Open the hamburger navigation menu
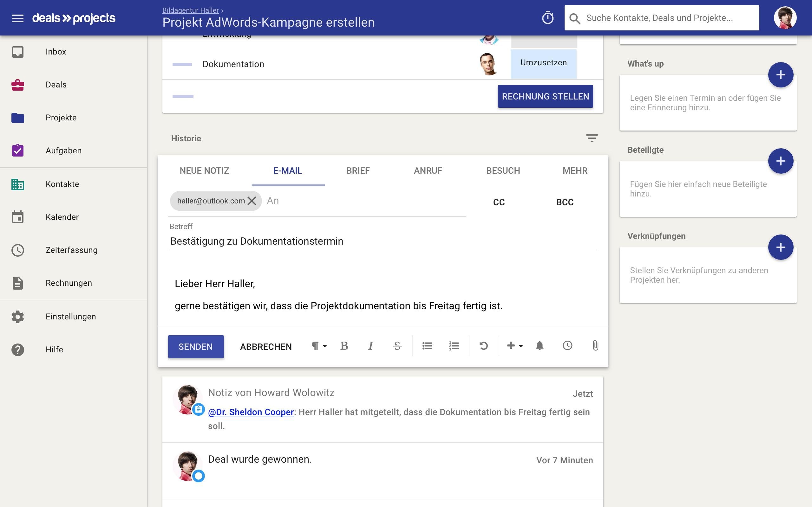 coord(17,18)
